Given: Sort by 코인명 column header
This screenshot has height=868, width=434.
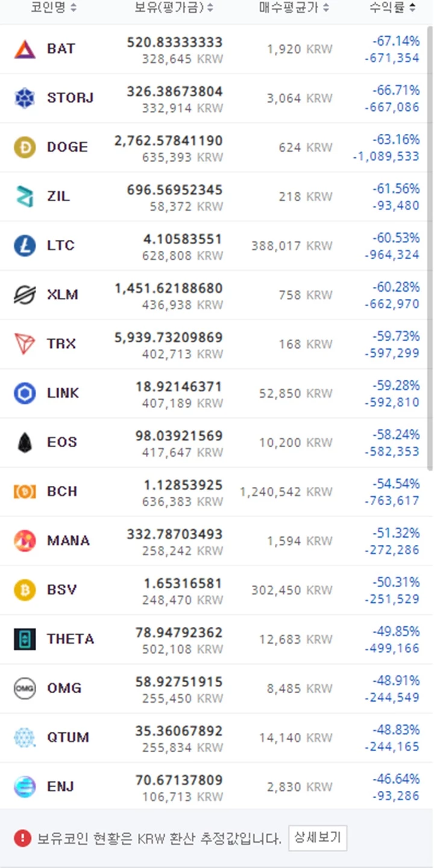Looking at the screenshot, I should pyautogui.click(x=54, y=8).
